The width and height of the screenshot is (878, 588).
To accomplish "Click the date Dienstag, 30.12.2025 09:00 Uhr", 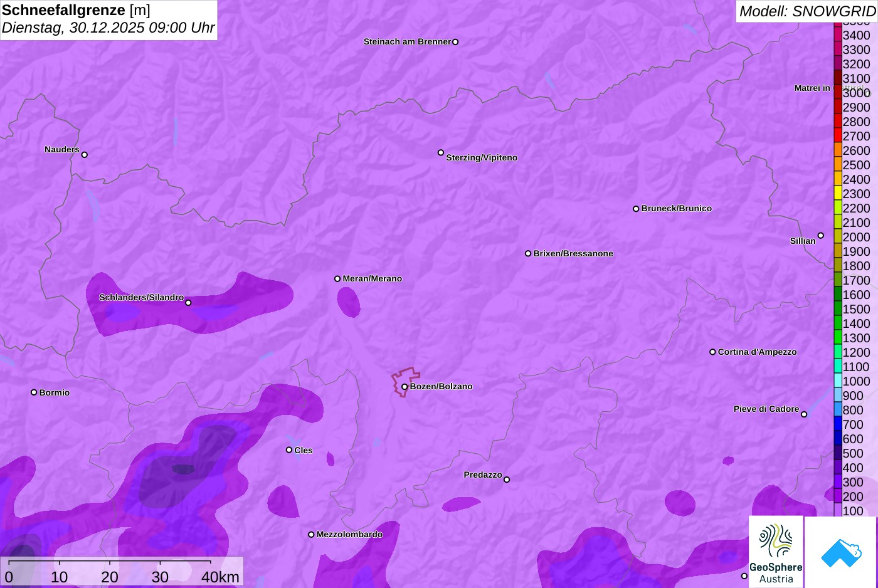I will coord(108,28).
